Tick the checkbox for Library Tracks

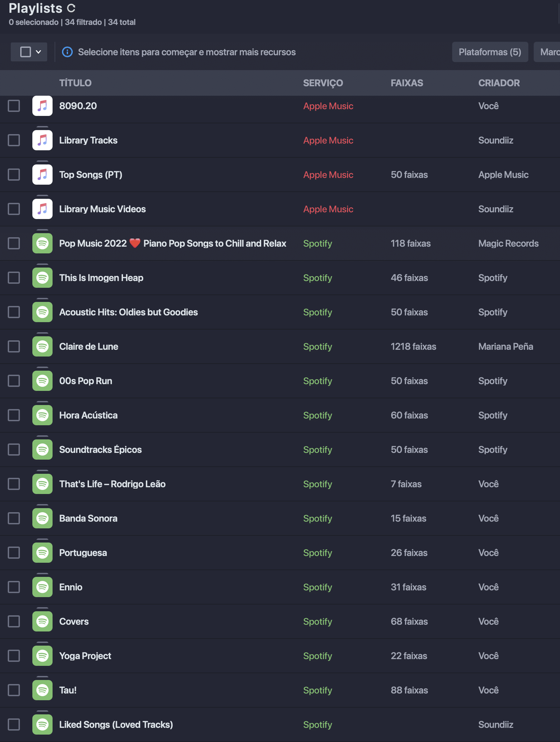click(14, 140)
